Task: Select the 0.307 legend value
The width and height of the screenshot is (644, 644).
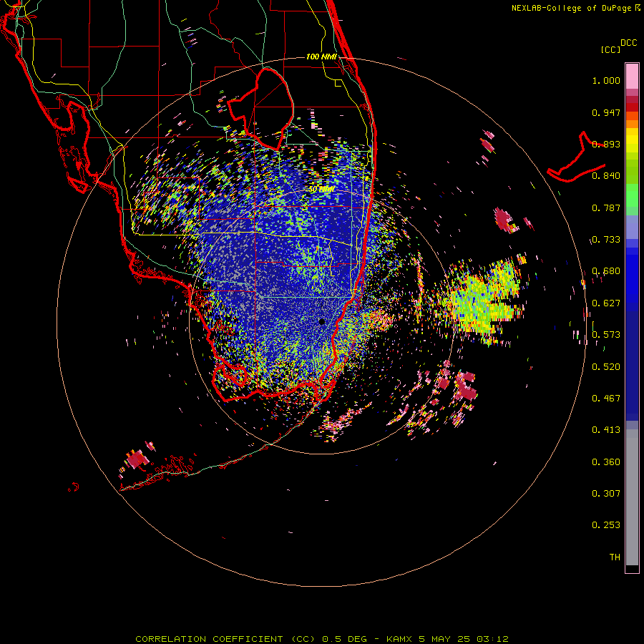Action: pos(606,494)
